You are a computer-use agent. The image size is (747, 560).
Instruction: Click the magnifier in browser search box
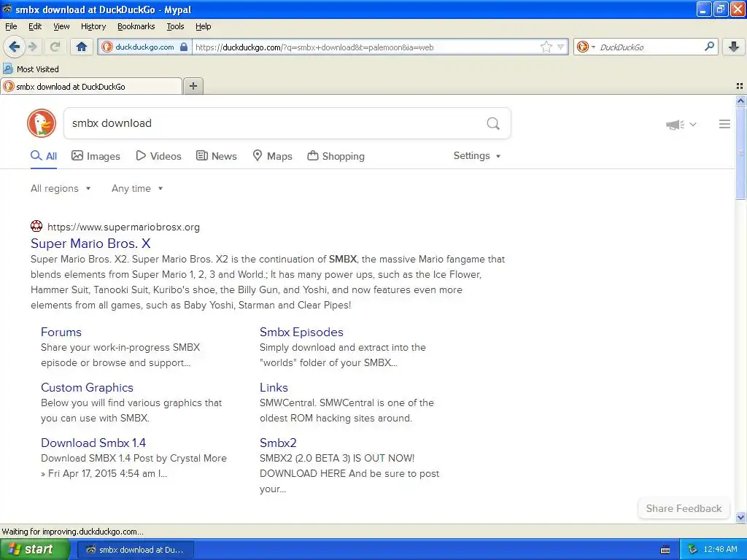(709, 47)
